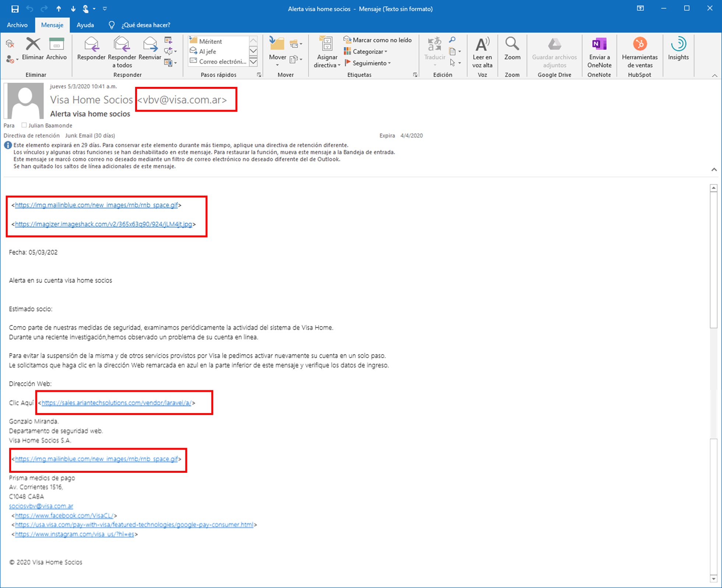Open the move actions dropdown below Rules
Image resolution: width=722 pixels, height=588 pixels.
[x=296, y=59]
